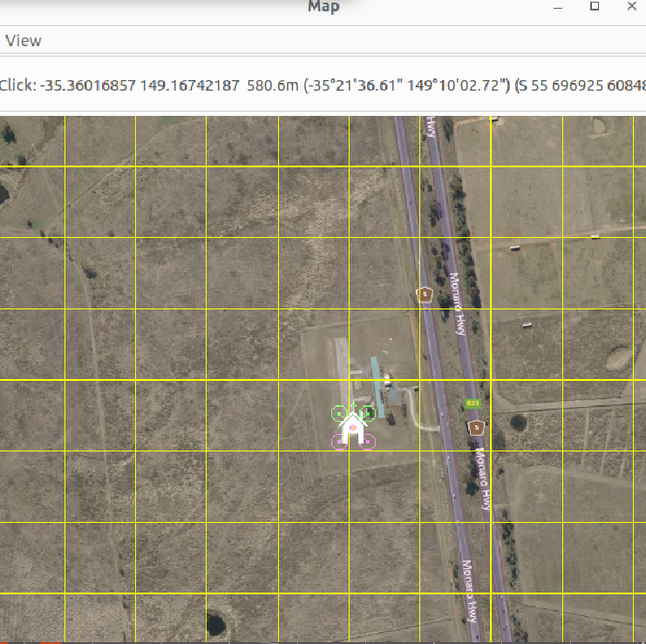Click the Monaro Hwy label above the B23 shield
646x644 pixels.
(457, 303)
